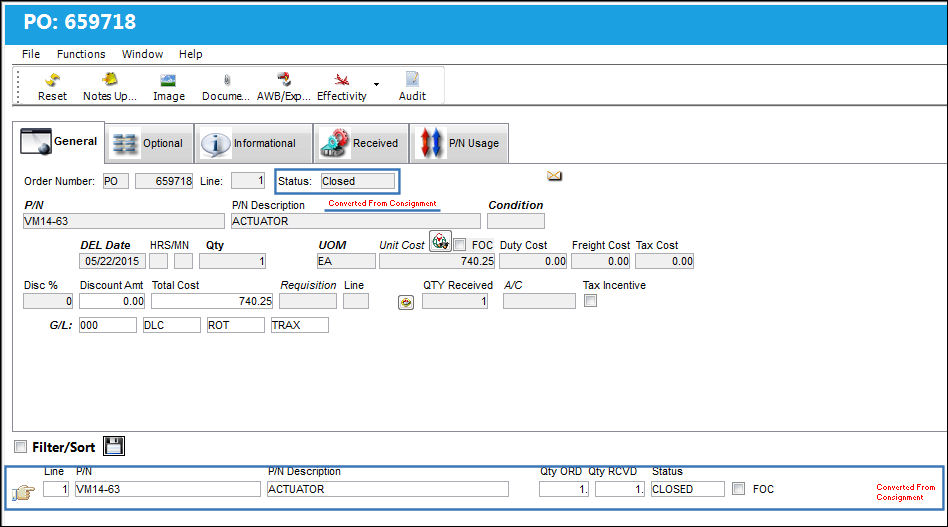The height and width of the screenshot is (527, 948).
Task: Click Qty ORD value in the line row
Action: coord(564,489)
